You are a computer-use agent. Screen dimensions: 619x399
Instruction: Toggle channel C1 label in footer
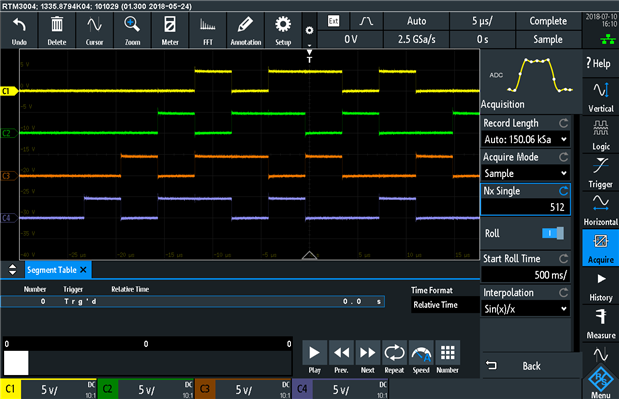pos(10,389)
